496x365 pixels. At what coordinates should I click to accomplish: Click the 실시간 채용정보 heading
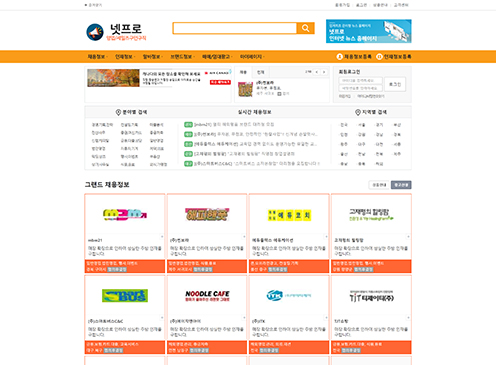click(255, 112)
